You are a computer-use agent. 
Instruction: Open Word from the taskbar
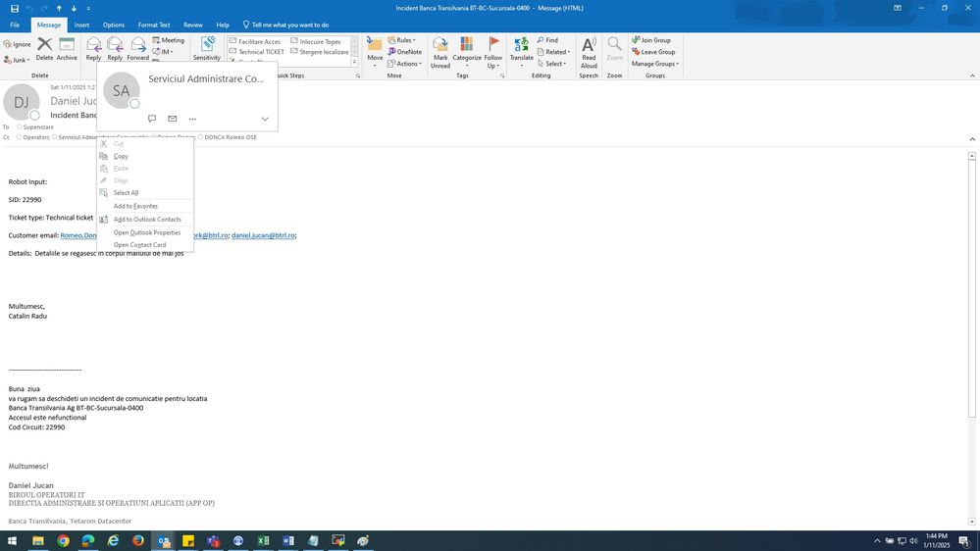coord(288,541)
